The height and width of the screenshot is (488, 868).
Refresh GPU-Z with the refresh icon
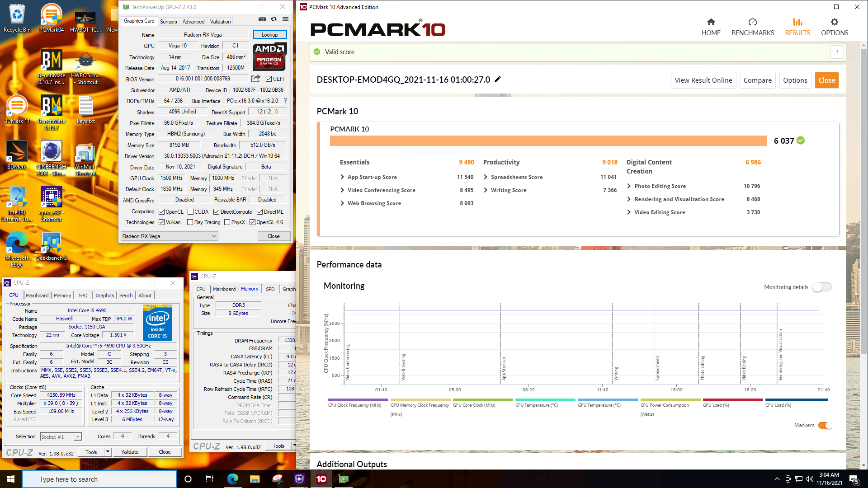274,19
